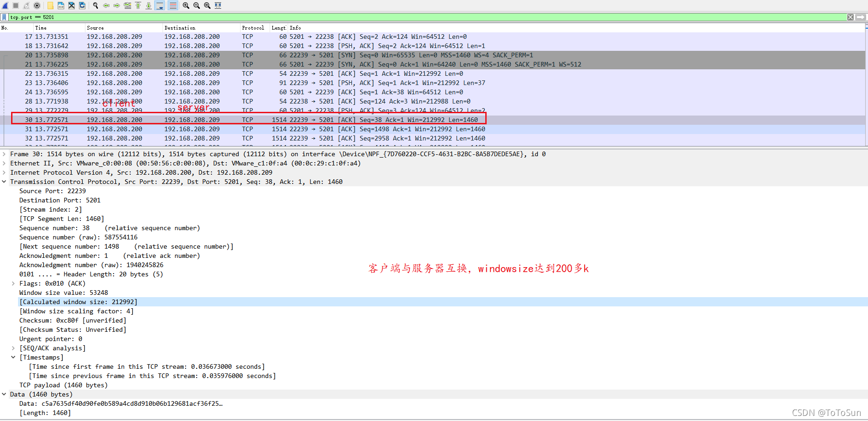
Task: Select packet 22 in the list
Action: tap(433, 73)
